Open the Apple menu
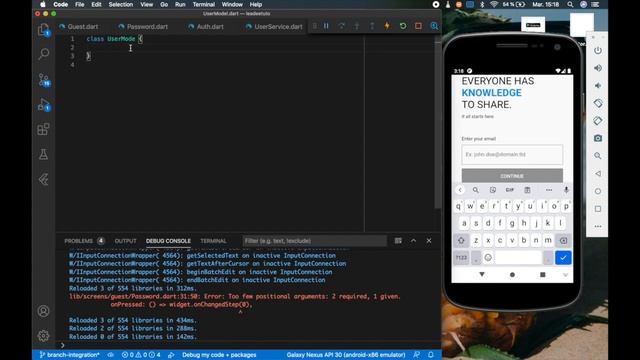The image size is (640, 360). click(x=43, y=4)
